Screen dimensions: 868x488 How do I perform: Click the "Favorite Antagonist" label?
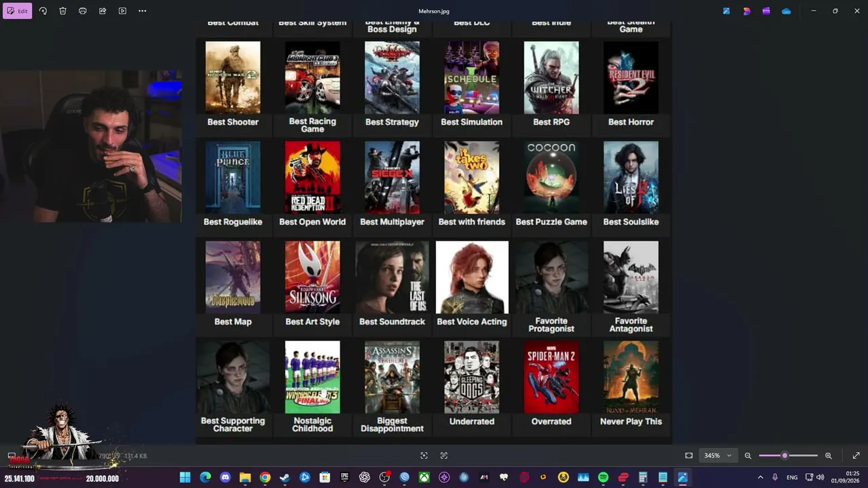pyautogui.click(x=631, y=325)
